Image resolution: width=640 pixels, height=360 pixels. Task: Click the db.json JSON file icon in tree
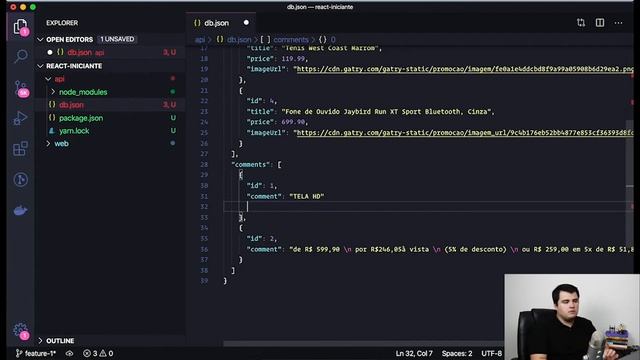point(52,104)
